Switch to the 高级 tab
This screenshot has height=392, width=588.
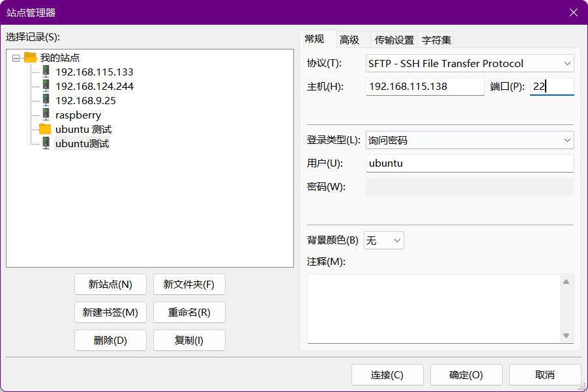(x=349, y=39)
